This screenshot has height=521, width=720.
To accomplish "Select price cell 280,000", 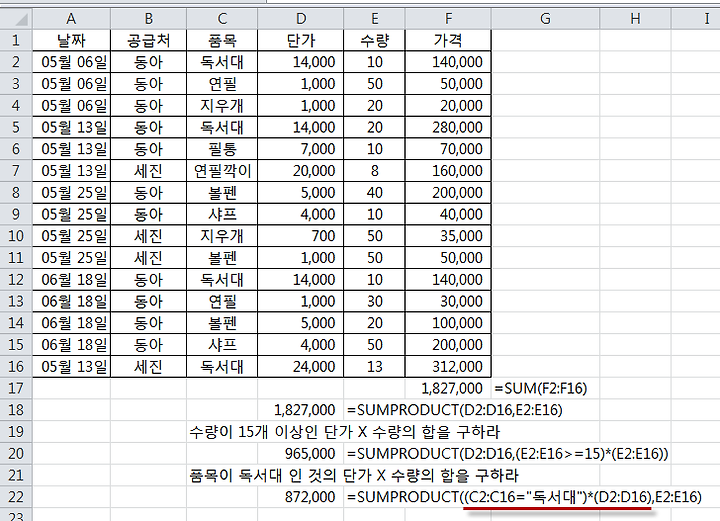I will pos(448,127).
